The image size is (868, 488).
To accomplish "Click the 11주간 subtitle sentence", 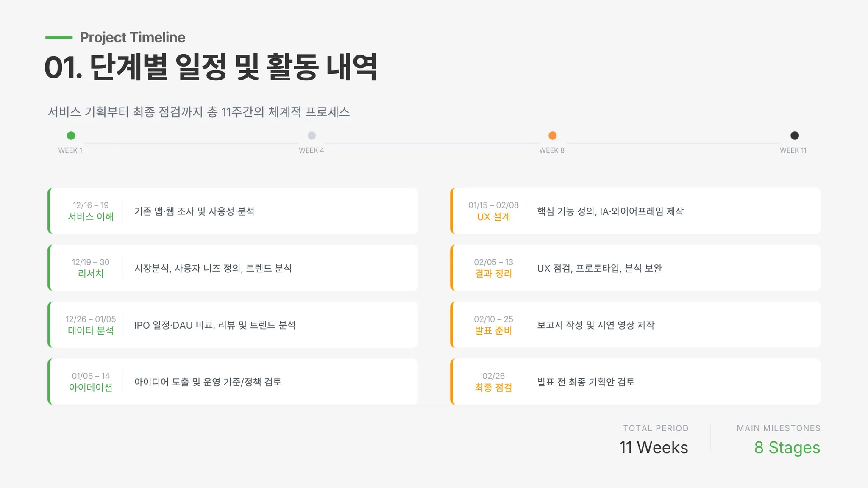I will point(198,112).
